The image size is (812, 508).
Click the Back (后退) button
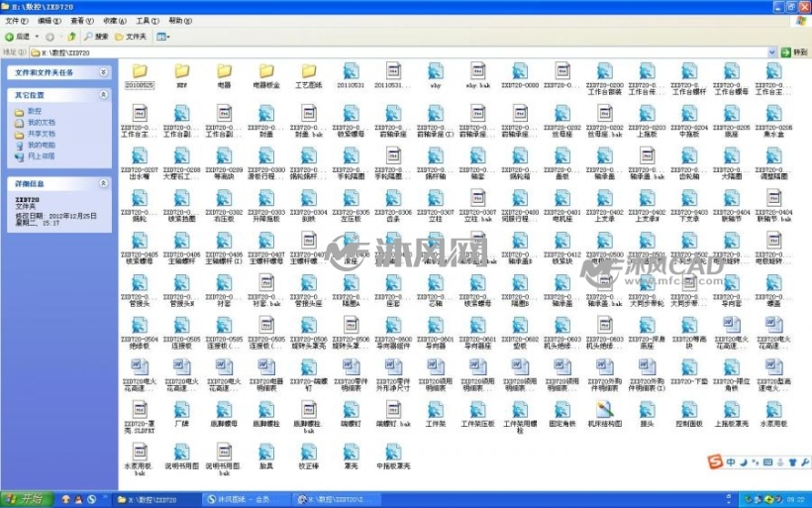[x=18, y=37]
